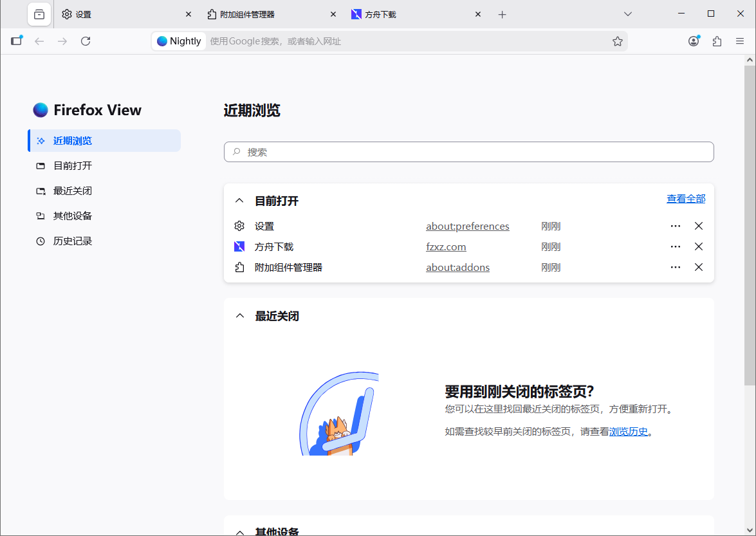
Task: Open the Firefox account icon
Action: point(694,41)
